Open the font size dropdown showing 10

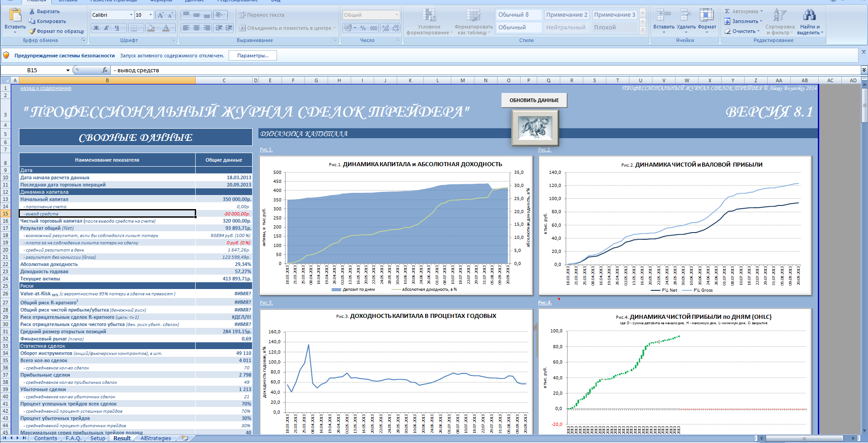point(150,15)
